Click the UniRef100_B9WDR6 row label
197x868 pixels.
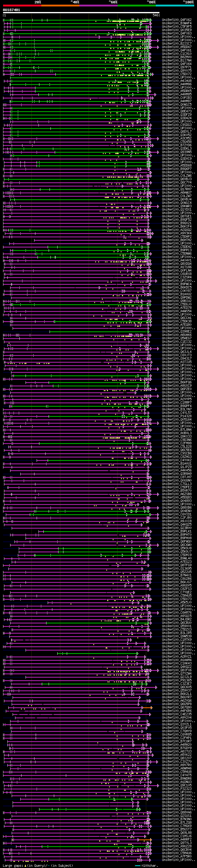[x=177, y=778]
